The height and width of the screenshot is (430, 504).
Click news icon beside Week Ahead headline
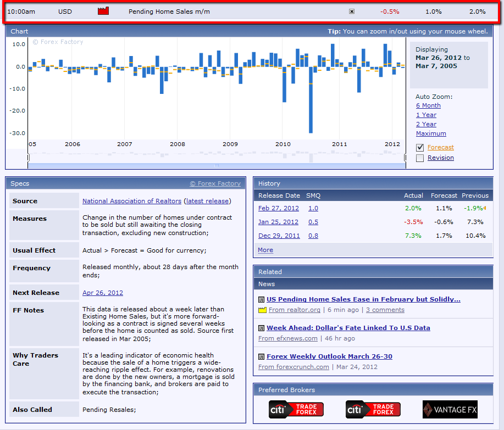(261, 328)
